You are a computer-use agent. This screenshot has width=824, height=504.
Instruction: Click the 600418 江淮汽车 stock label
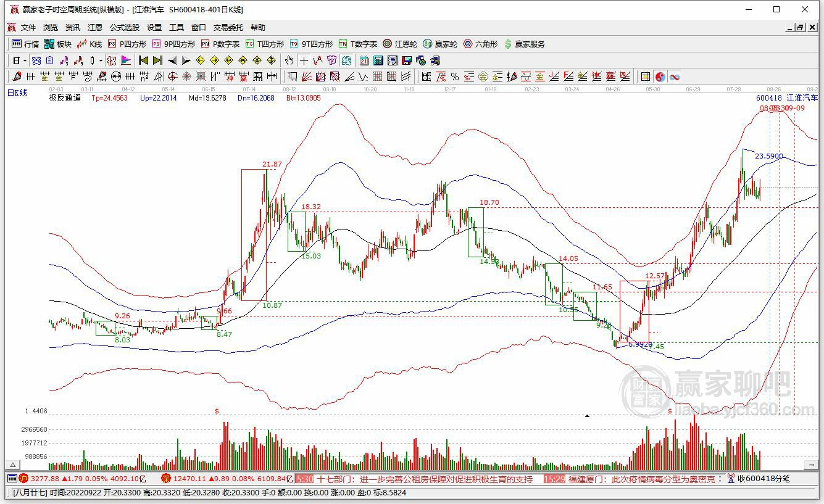[x=787, y=98]
